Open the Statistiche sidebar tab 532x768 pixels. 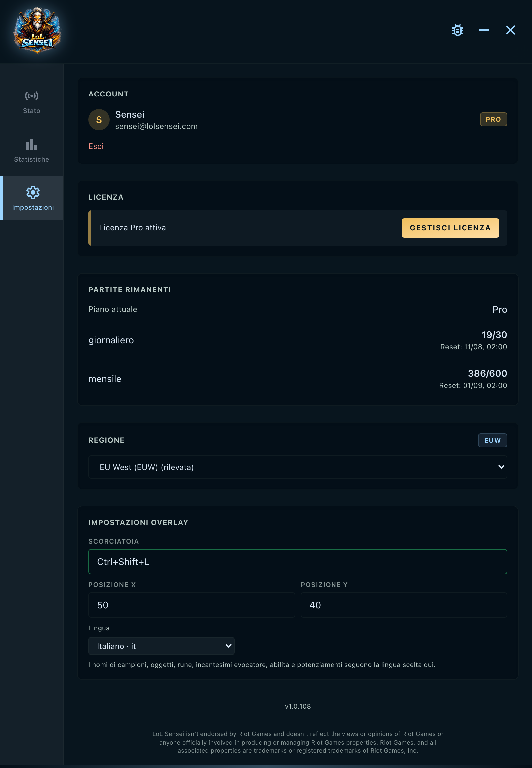tap(32, 151)
